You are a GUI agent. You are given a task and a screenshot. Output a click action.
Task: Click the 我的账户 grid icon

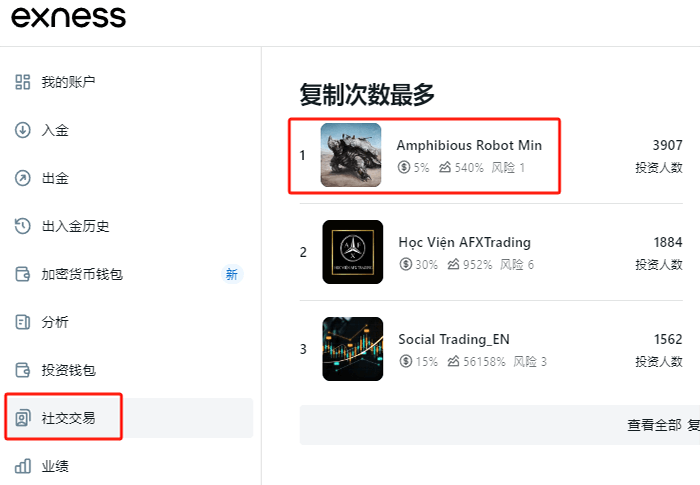(23, 82)
